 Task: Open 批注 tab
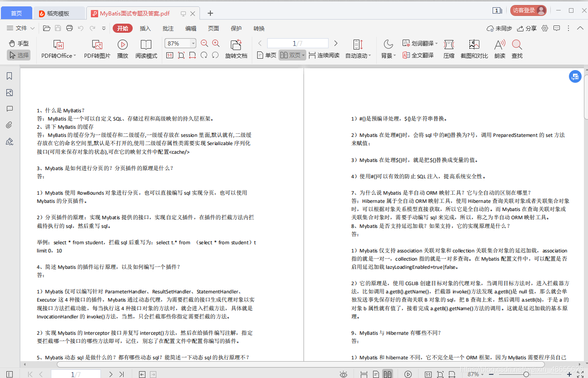click(x=168, y=28)
